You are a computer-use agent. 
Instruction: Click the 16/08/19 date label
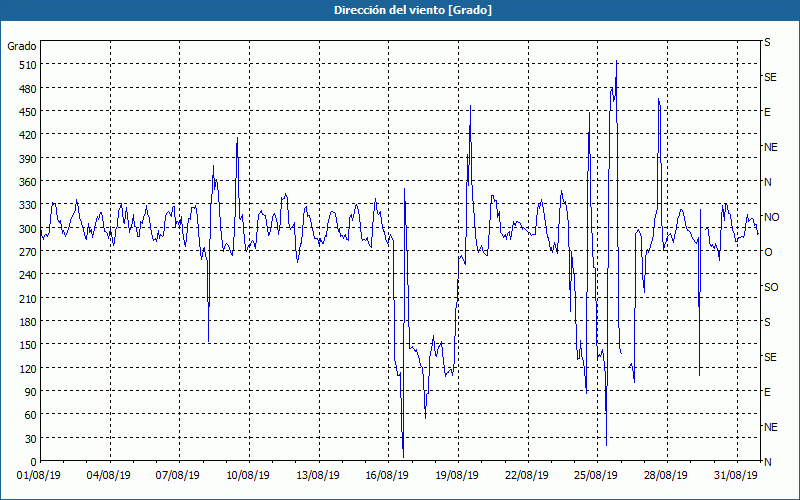pyautogui.click(x=387, y=476)
